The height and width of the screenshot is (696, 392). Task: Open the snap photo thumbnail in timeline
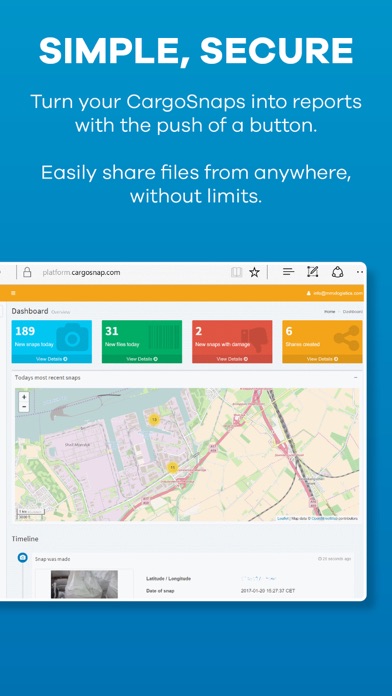coord(84,584)
